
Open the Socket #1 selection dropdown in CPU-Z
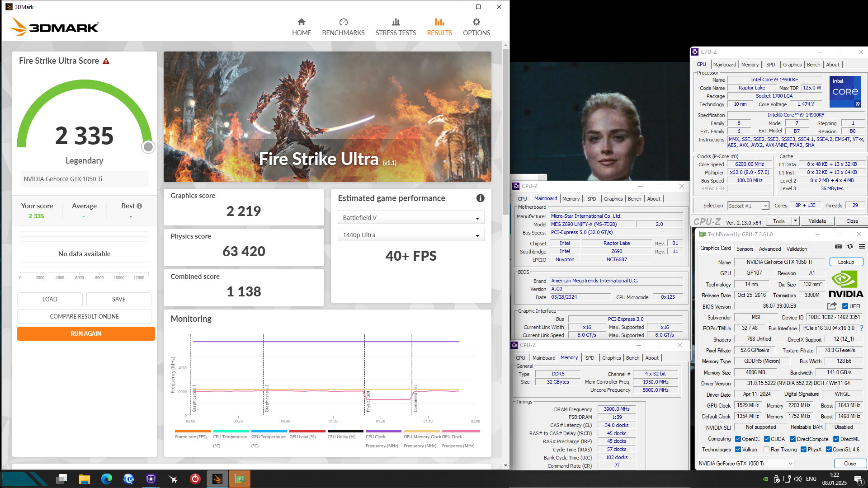click(748, 206)
